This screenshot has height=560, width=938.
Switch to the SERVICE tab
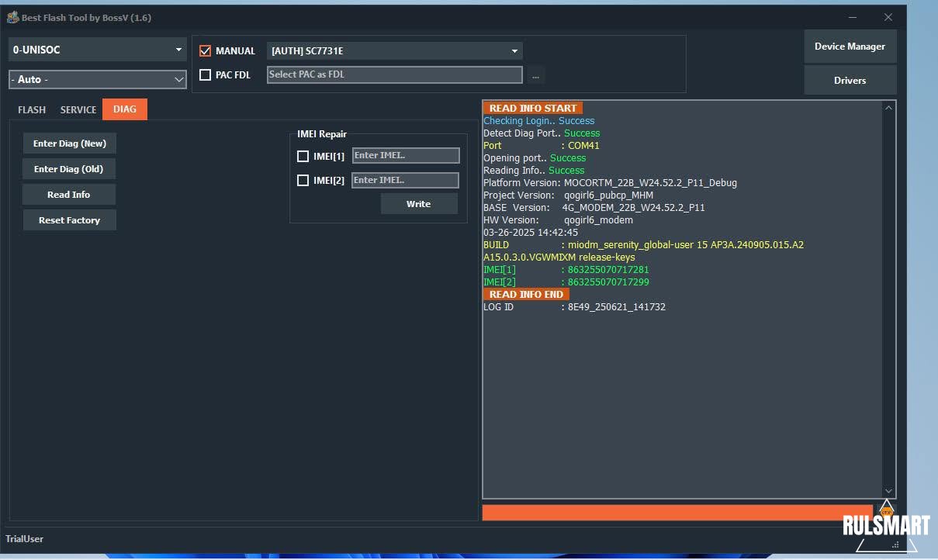point(78,109)
